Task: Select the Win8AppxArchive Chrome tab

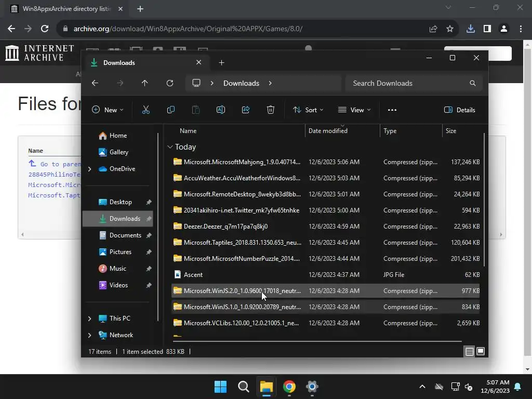Action: coord(66,9)
